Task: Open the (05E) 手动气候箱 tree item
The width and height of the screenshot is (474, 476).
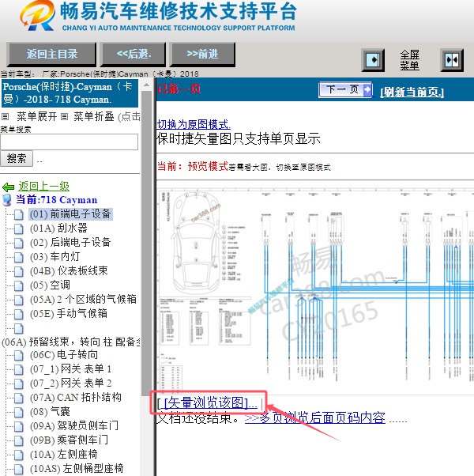Action: coord(69,314)
